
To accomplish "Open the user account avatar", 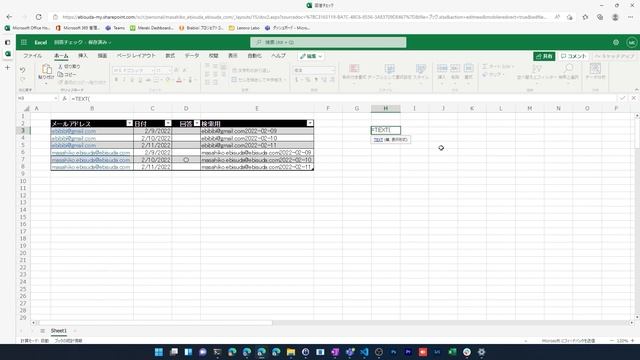I will [x=631, y=42].
